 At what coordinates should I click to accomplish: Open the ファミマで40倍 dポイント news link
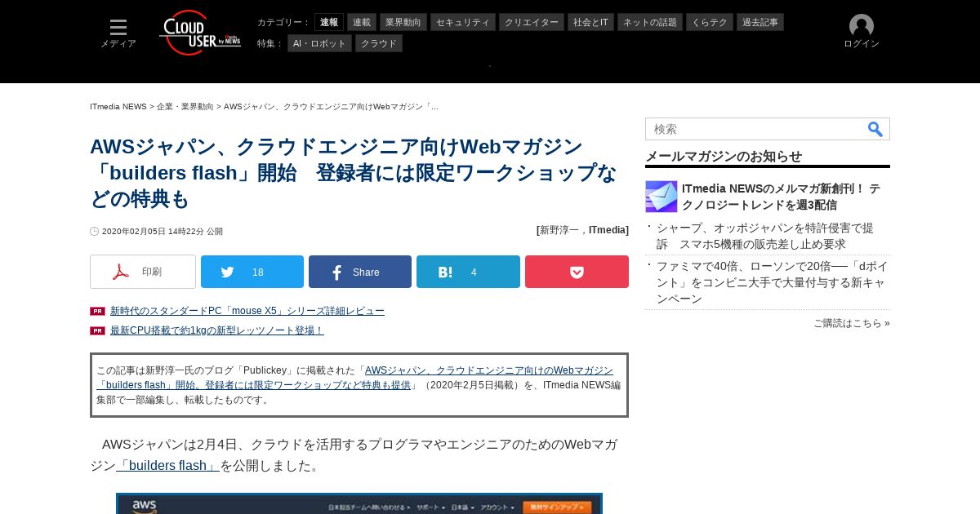tap(773, 282)
